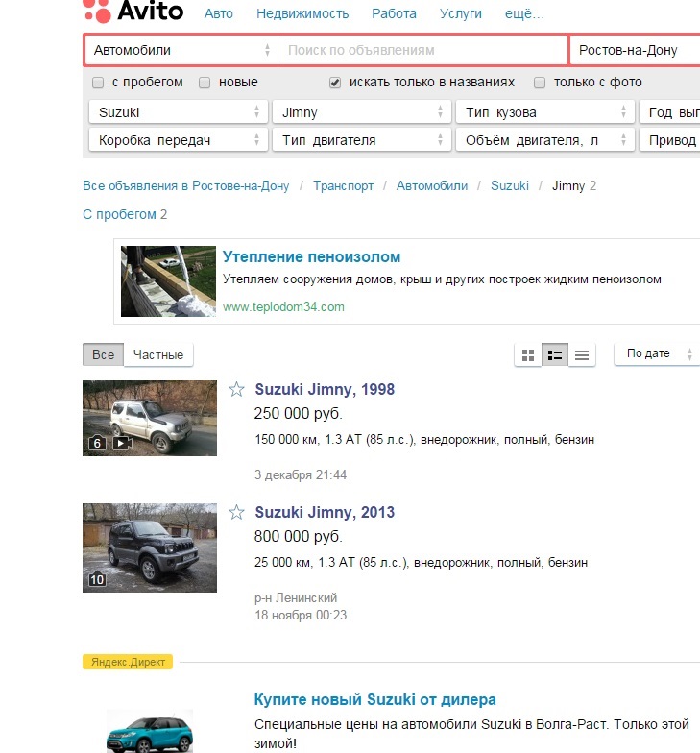Click the пеноизол ad thumbnail image

tap(169, 281)
